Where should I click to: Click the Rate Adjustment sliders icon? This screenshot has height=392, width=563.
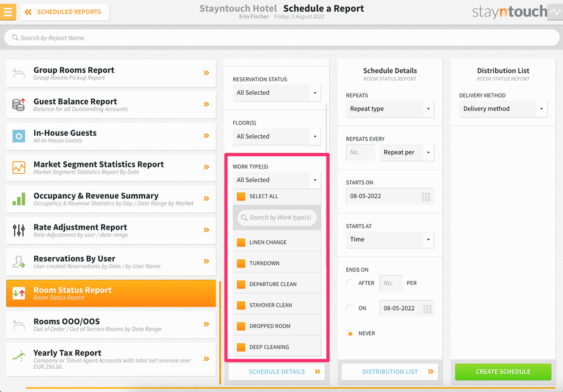pyautogui.click(x=19, y=230)
